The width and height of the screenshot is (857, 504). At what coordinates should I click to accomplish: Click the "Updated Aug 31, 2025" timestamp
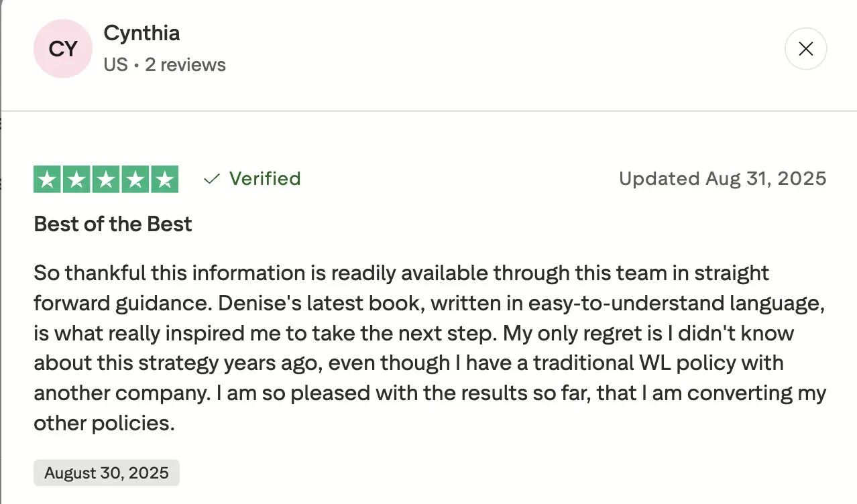coord(722,179)
